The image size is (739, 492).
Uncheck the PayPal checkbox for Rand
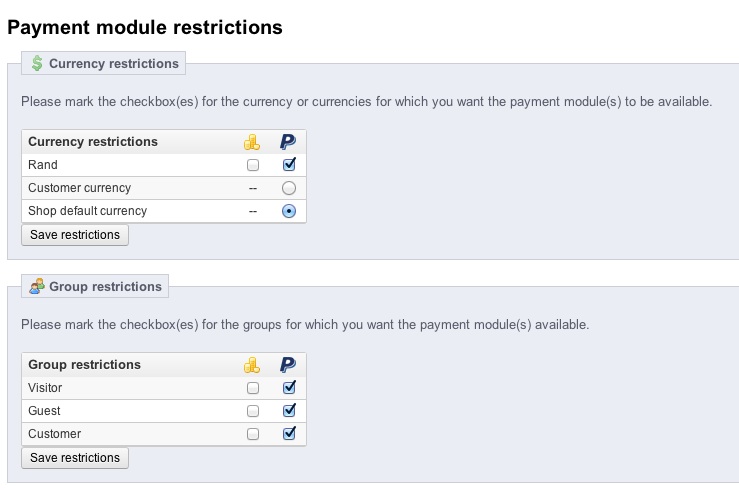click(x=289, y=165)
